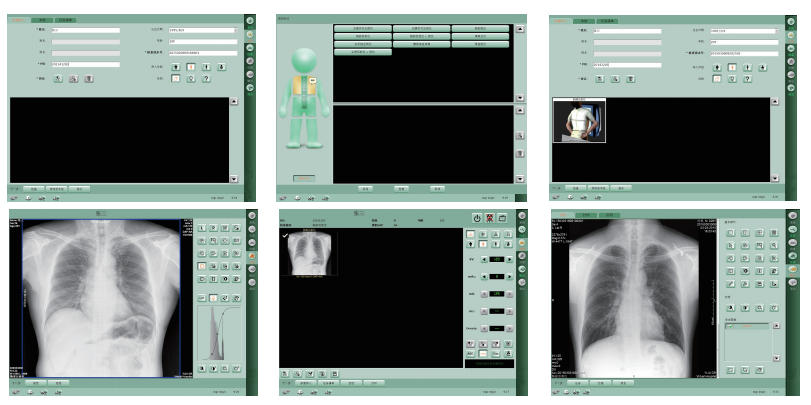Open the patient positioning thumbnail in top-right panel
The width and height of the screenshot is (811, 405).
pyautogui.click(x=579, y=120)
